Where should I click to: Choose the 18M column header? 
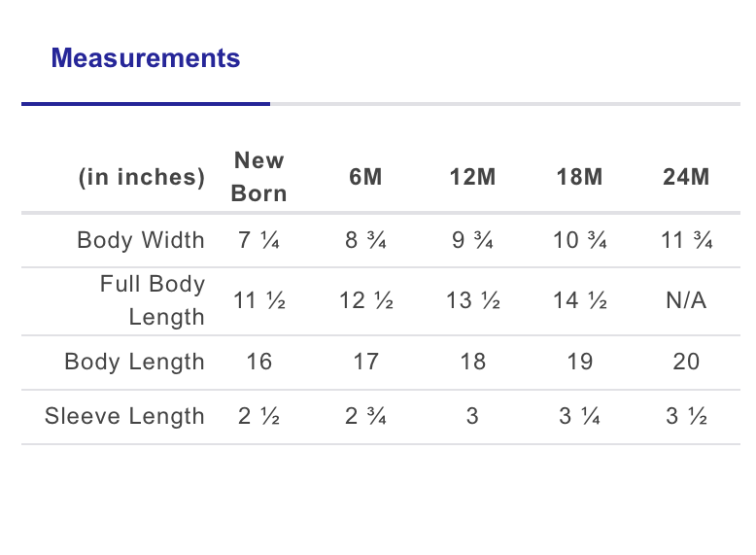(x=580, y=178)
